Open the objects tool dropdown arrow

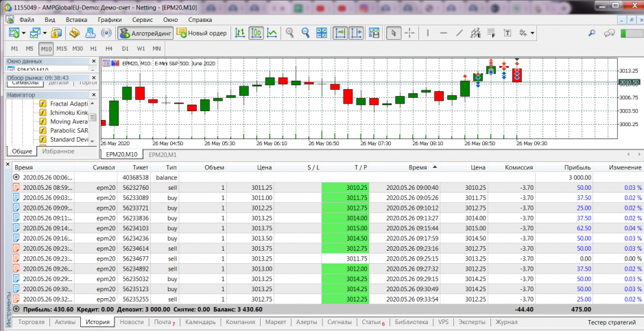tap(532, 33)
